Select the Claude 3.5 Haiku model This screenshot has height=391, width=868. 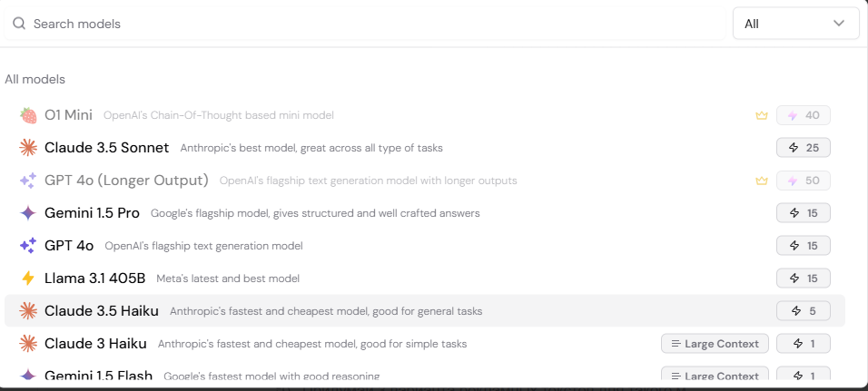click(425, 311)
